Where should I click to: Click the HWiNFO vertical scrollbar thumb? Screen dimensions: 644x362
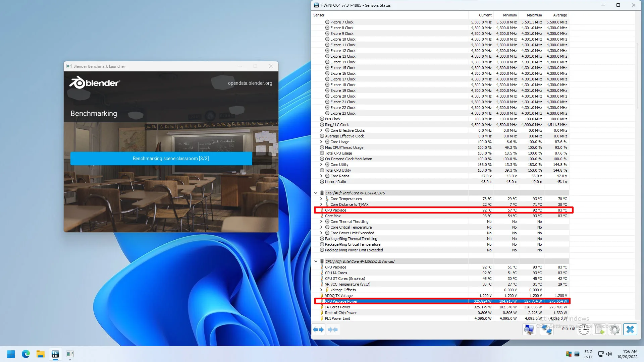tap(638, 76)
